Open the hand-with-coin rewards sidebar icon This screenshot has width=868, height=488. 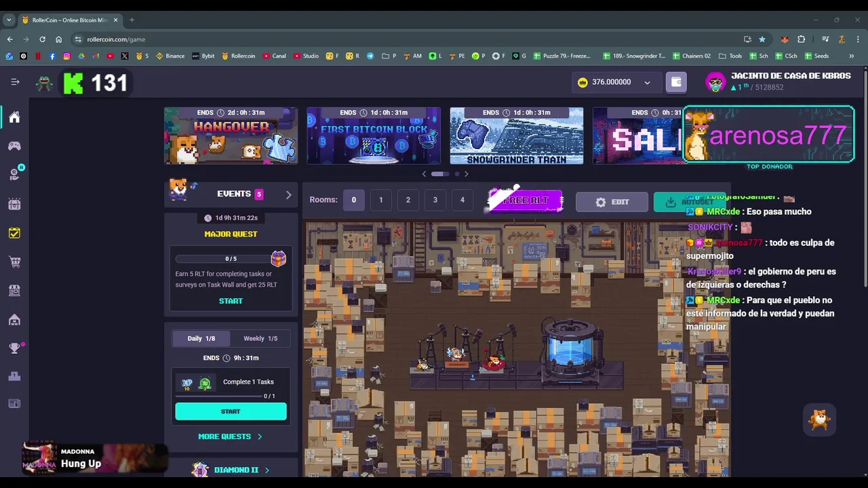(x=14, y=174)
